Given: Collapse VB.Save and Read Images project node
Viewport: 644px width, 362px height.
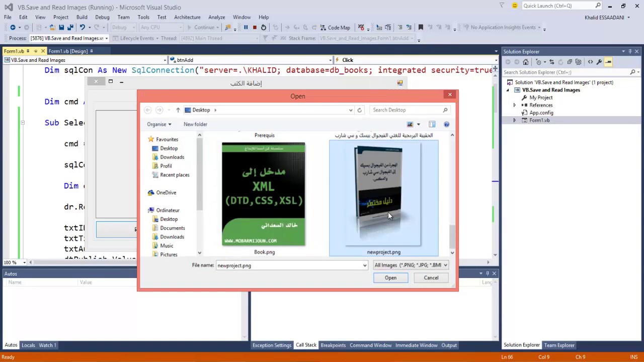Looking at the screenshot, I should (x=508, y=90).
